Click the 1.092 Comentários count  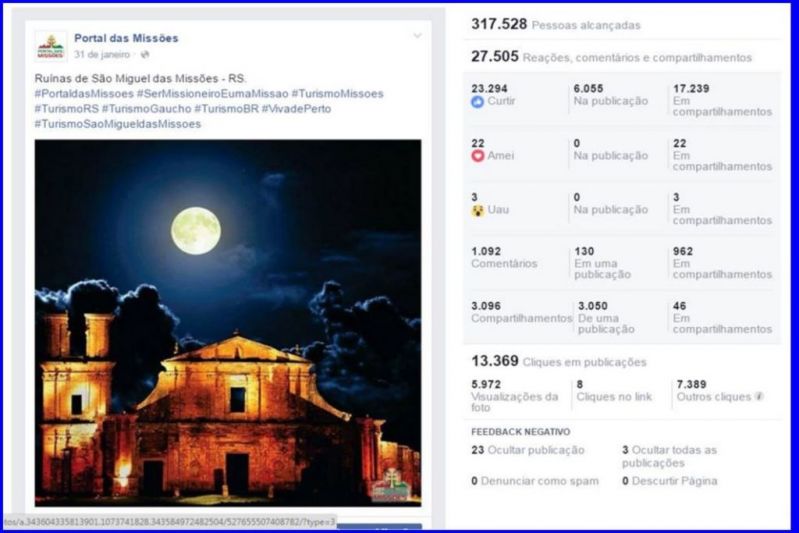[x=504, y=258]
